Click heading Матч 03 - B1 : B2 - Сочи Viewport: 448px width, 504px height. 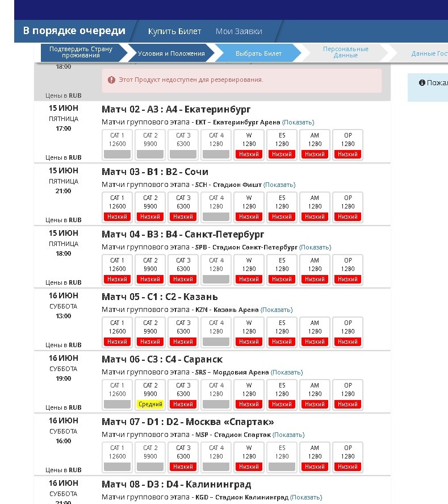(155, 172)
